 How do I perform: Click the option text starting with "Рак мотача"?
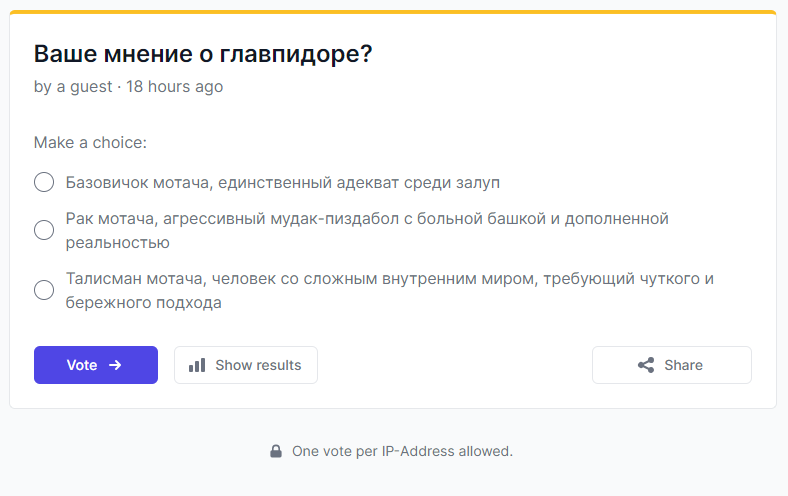367,231
